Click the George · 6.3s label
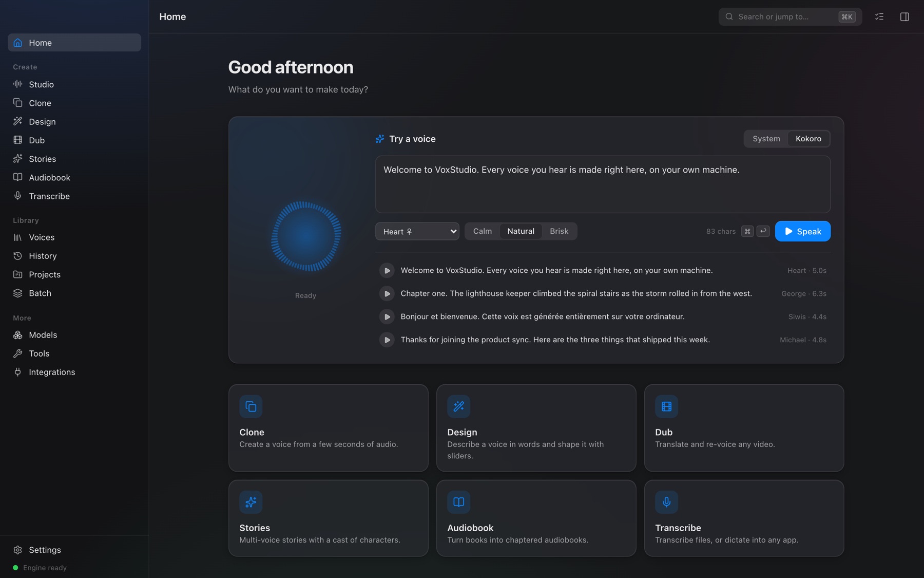924x578 pixels. tap(803, 293)
